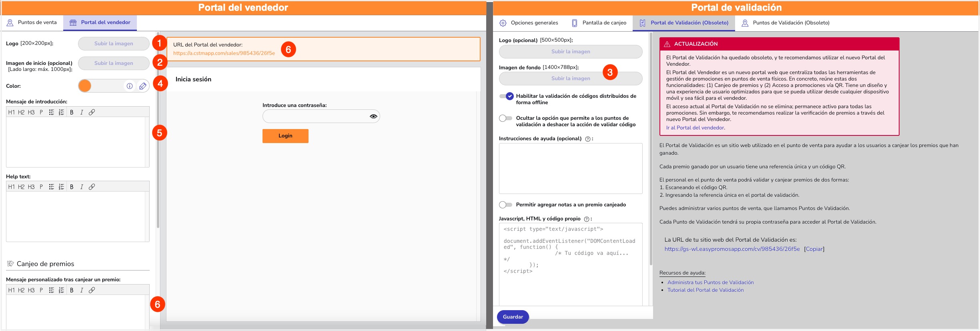
Task: Apply H2 in Mensaje de introducción editor
Action: pyautogui.click(x=21, y=112)
